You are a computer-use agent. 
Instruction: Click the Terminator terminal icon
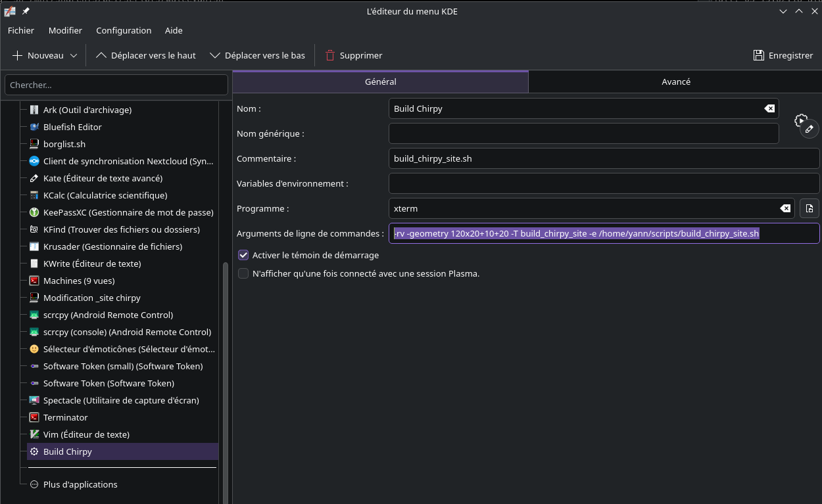pyautogui.click(x=34, y=417)
